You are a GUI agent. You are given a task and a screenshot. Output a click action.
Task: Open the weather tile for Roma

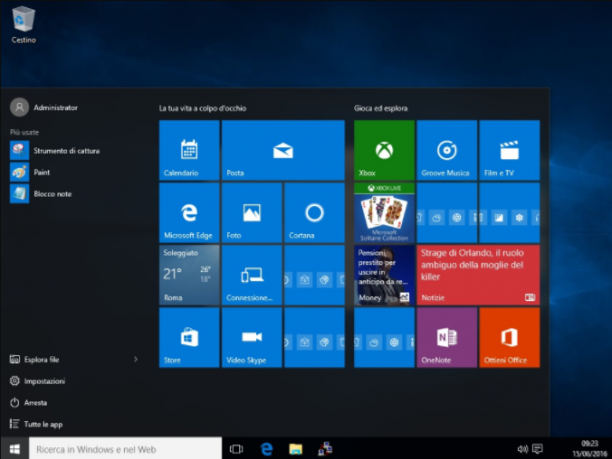click(189, 275)
